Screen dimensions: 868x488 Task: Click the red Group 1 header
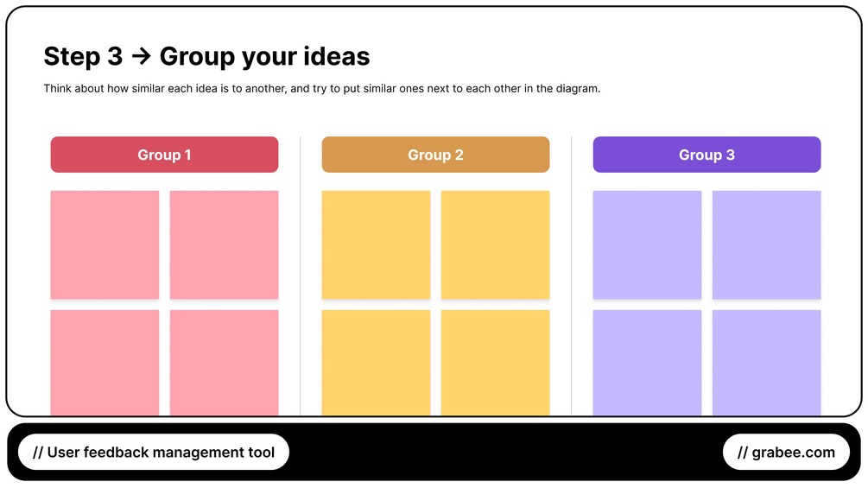tap(164, 155)
